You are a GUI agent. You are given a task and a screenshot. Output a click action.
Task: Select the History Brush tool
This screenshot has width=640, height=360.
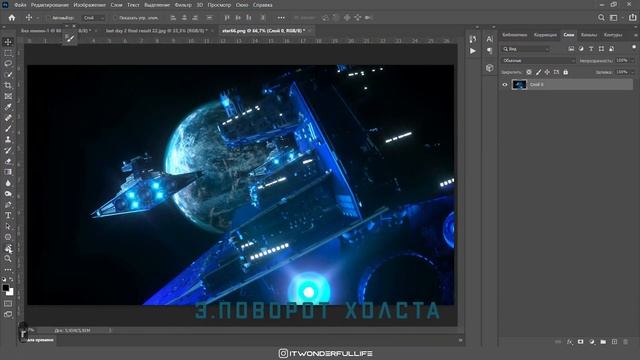8,150
